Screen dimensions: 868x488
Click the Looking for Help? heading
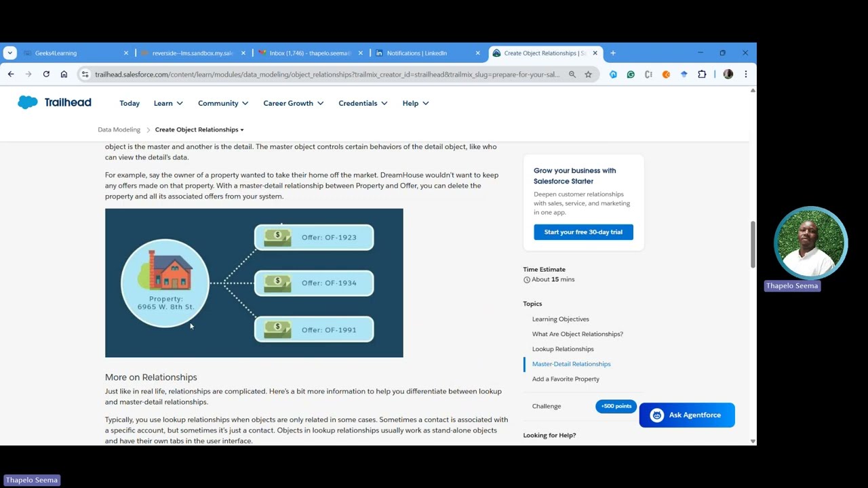coord(549,435)
